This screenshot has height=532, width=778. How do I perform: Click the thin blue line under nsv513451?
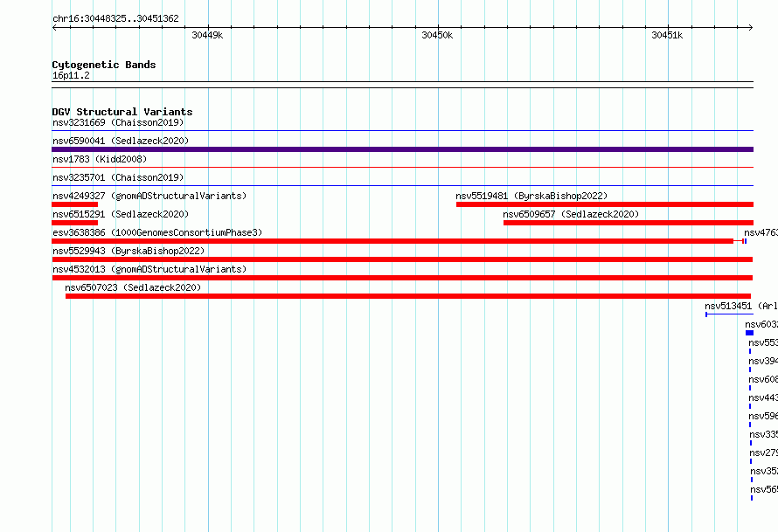729,314
